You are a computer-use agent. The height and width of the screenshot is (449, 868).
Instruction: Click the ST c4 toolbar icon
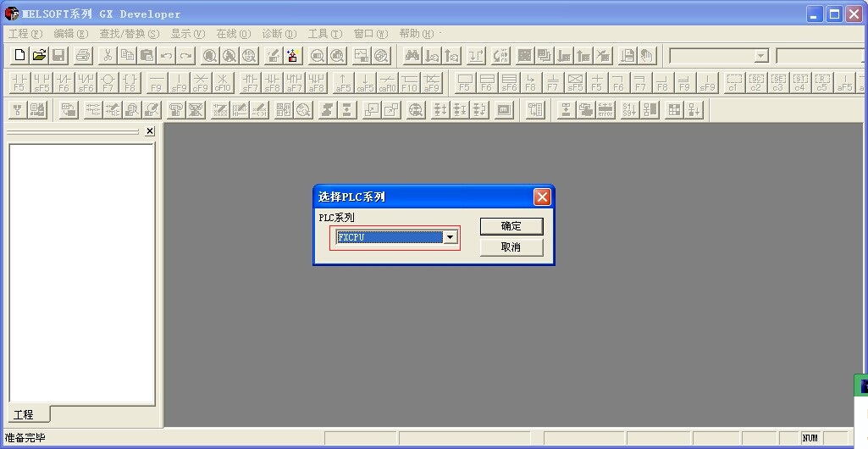coord(800,82)
